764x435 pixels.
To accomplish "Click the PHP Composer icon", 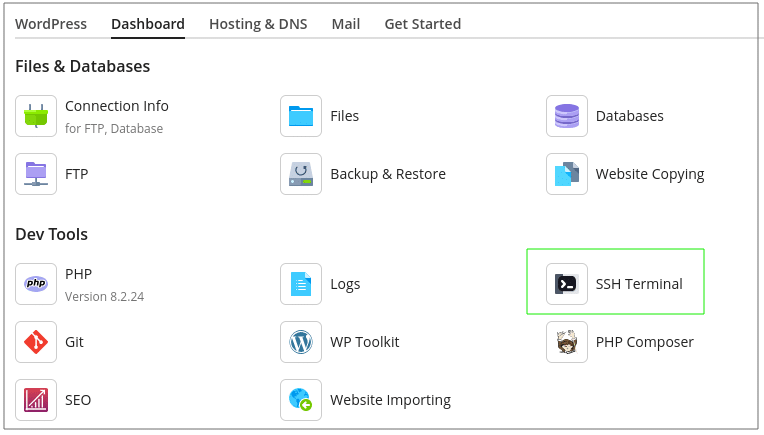I will coord(567,342).
